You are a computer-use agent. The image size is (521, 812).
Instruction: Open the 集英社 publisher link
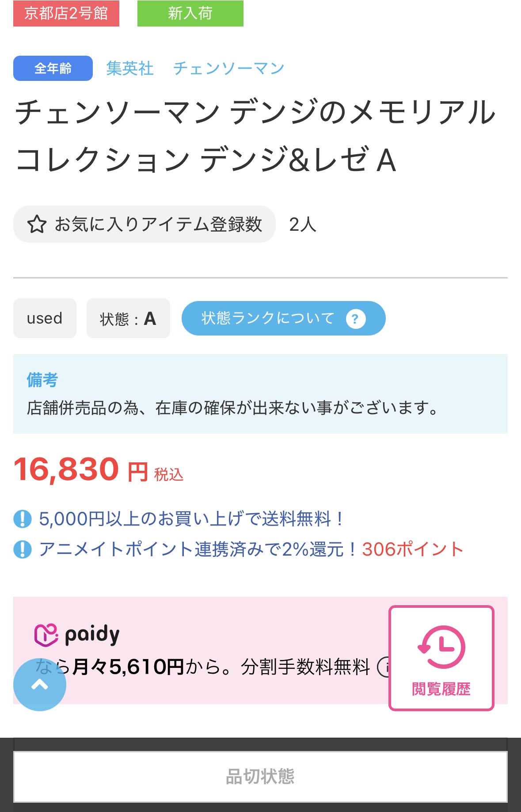tap(130, 69)
